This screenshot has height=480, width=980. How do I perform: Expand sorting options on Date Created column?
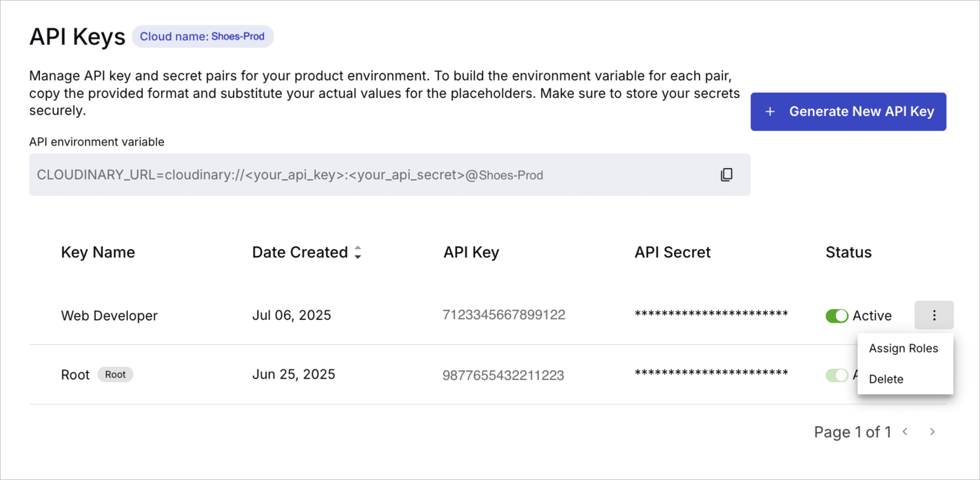(x=358, y=252)
